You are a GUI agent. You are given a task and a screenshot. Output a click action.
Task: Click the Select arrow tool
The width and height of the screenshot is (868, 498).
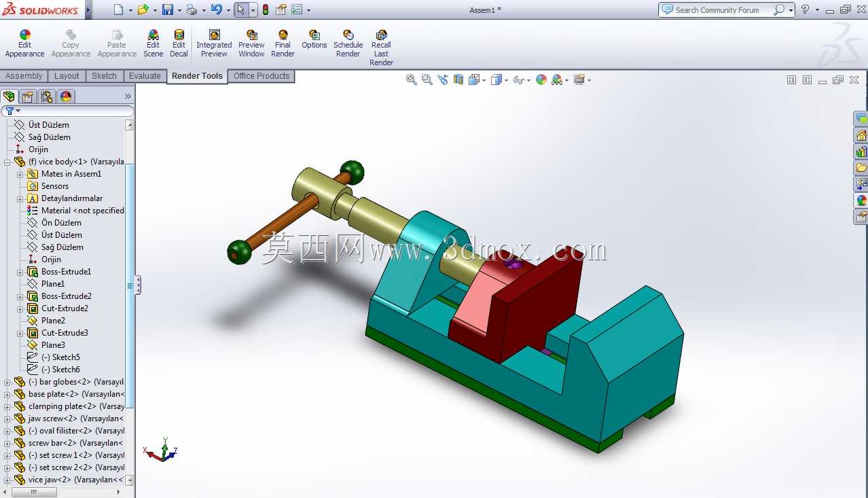pos(240,10)
